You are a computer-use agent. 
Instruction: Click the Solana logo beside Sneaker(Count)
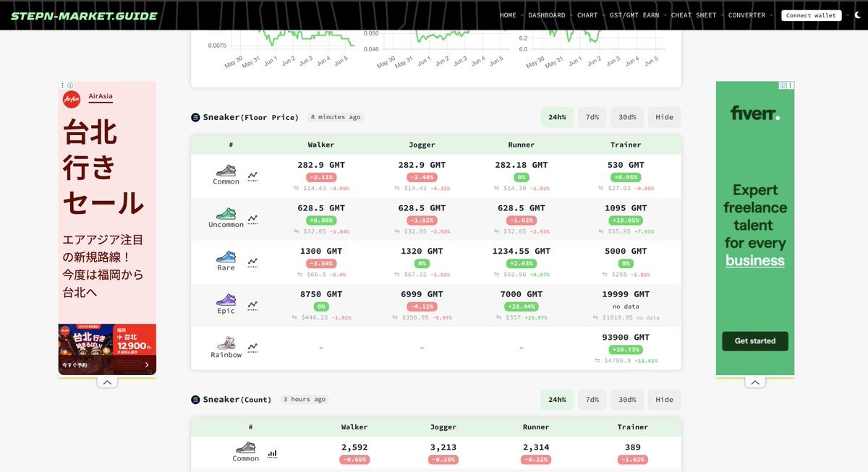click(195, 399)
